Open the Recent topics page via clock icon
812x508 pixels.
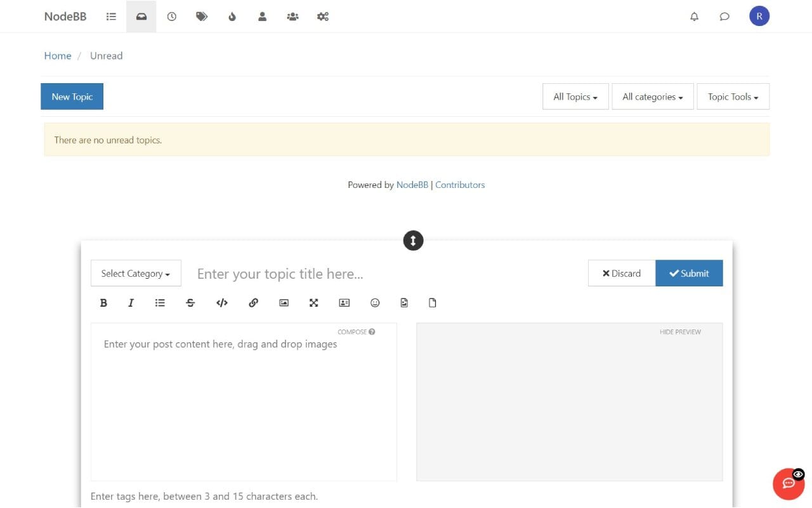171,16
